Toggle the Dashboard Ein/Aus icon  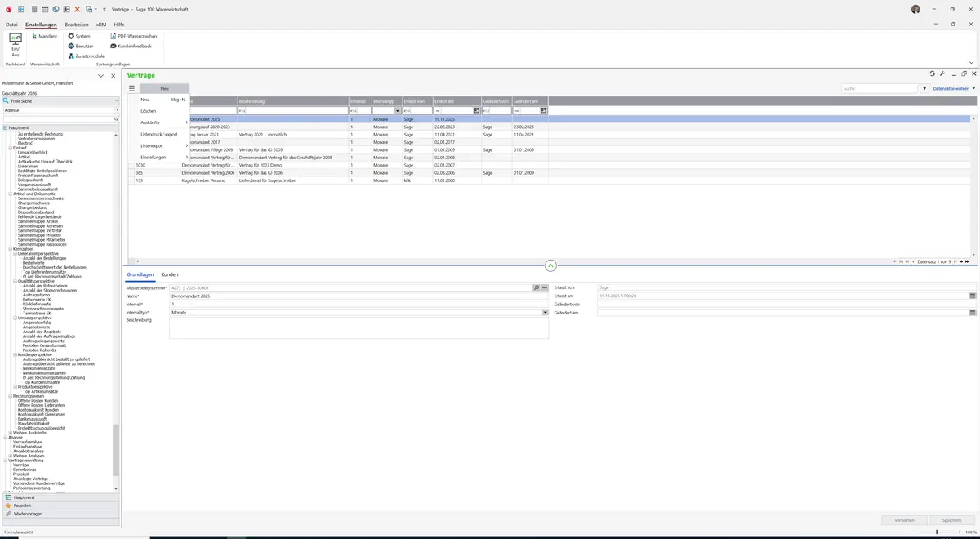click(x=16, y=45)
